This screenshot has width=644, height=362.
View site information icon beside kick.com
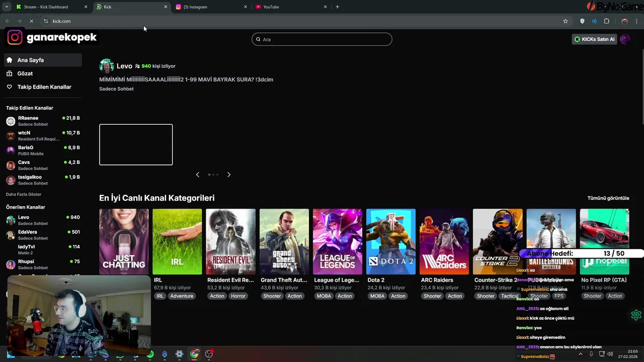(x=46, y=21)
